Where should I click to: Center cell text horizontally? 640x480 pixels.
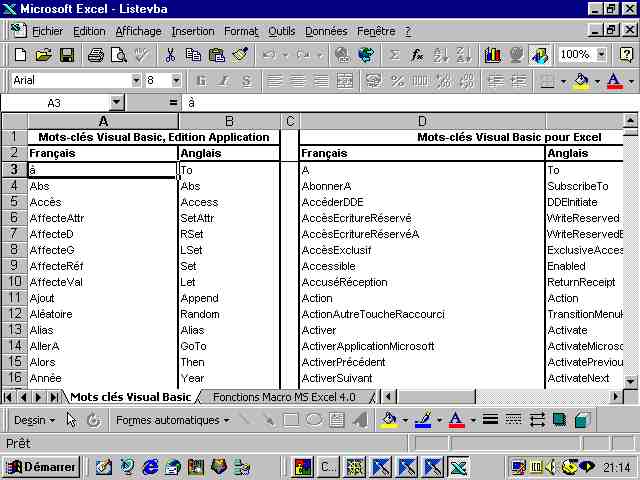pos(298,81)
